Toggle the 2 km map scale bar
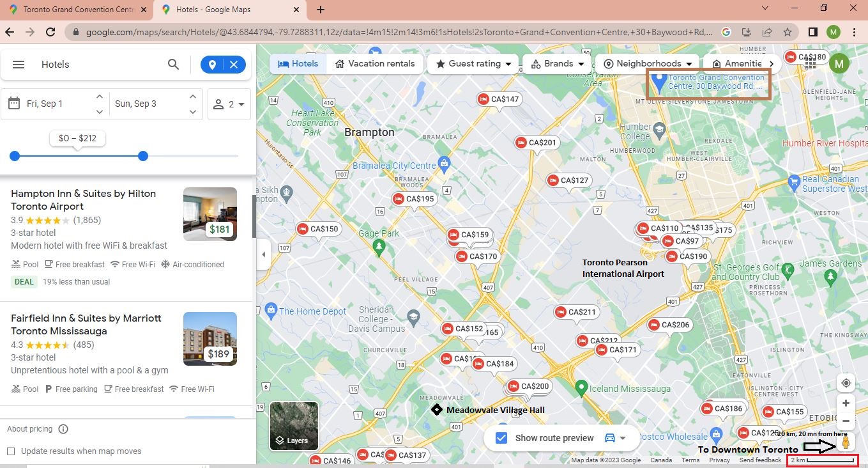The height and width of the screenshot is (468, 868). [x=823, y=460]
